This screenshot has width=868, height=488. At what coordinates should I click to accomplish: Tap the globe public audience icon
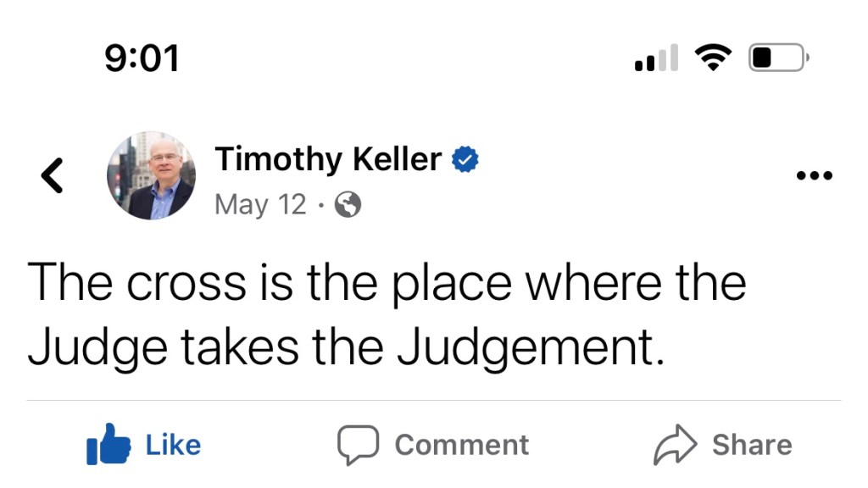coord(348,205)
